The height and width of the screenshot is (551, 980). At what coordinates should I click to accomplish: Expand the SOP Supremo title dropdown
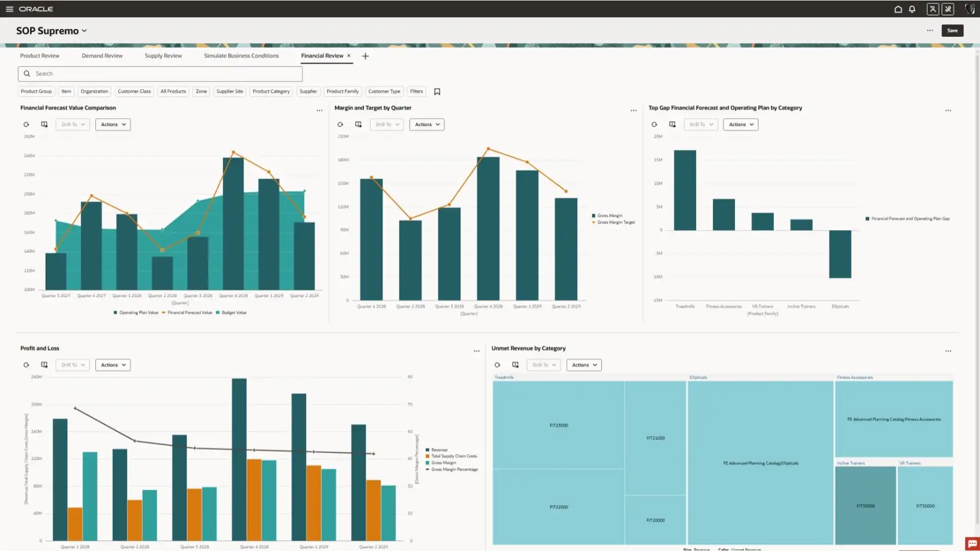tap(84, 31)
